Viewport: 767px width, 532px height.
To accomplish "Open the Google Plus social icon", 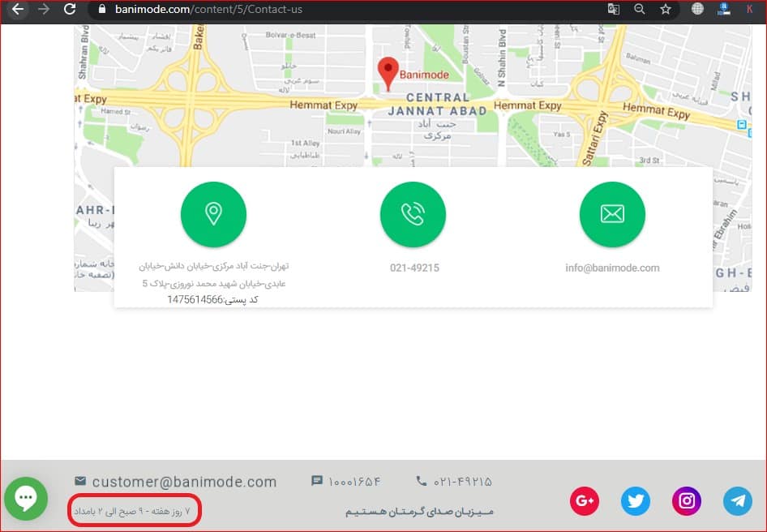I will pyautogui.click(x=585, y=500).
